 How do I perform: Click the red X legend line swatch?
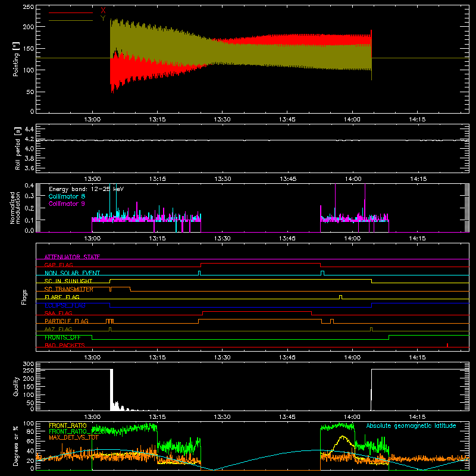(71, 12)
